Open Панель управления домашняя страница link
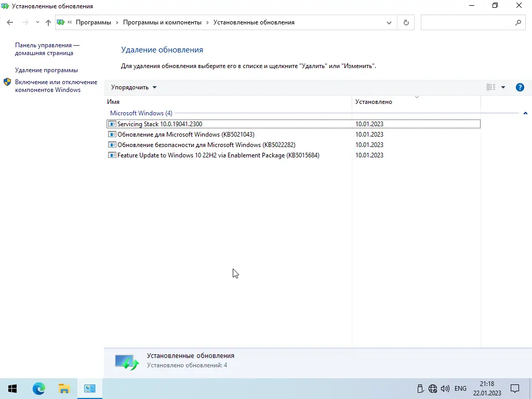The image size is (532, 399). click(x=47, y=49)
